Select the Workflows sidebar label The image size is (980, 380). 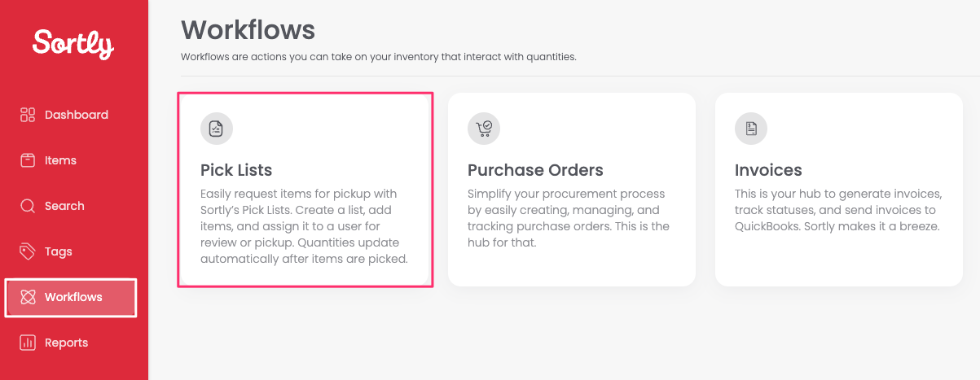[x=73, y=297]
